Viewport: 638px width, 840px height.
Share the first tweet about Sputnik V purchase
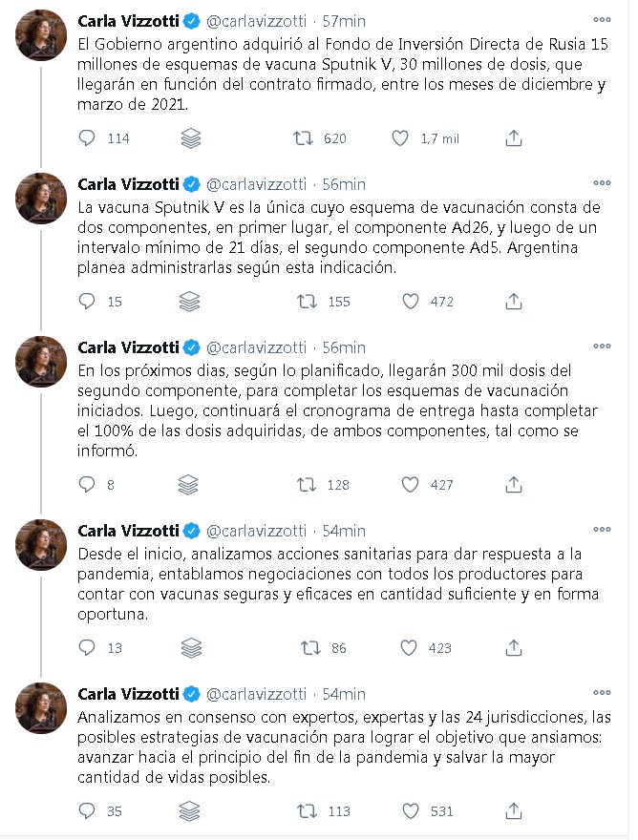(x=514, y=138)
